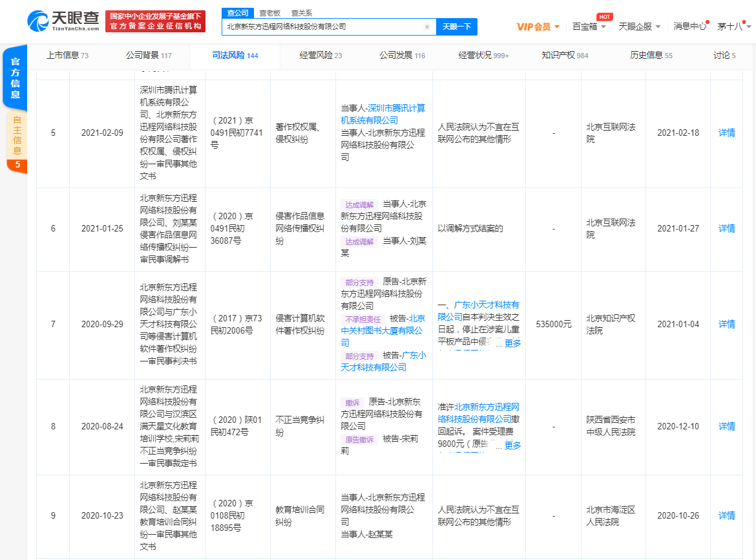Click the 原告撤诉 tag in row 8
756x560 pixels.
[x=360, y=440]
